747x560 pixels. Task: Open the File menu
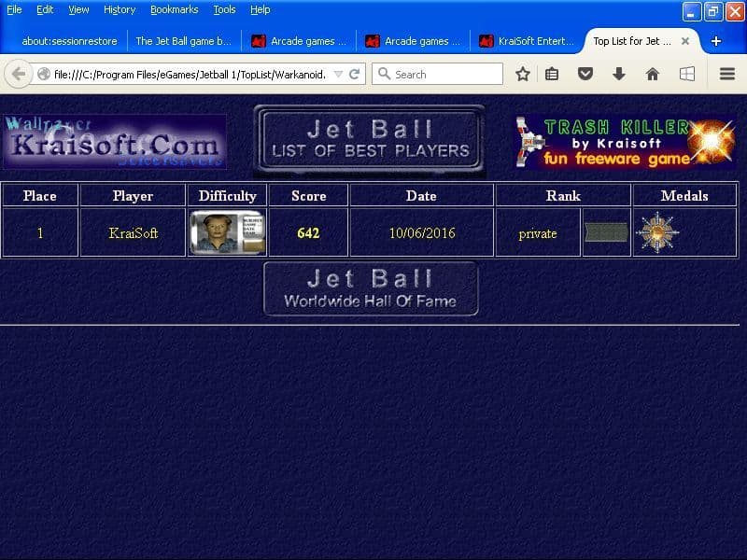pyautogui.click(x=14, y=9)
